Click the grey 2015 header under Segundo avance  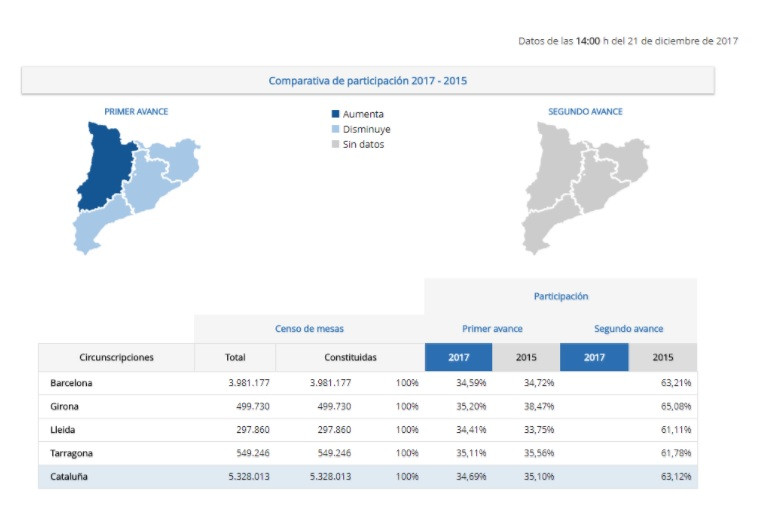coord(663,357)
